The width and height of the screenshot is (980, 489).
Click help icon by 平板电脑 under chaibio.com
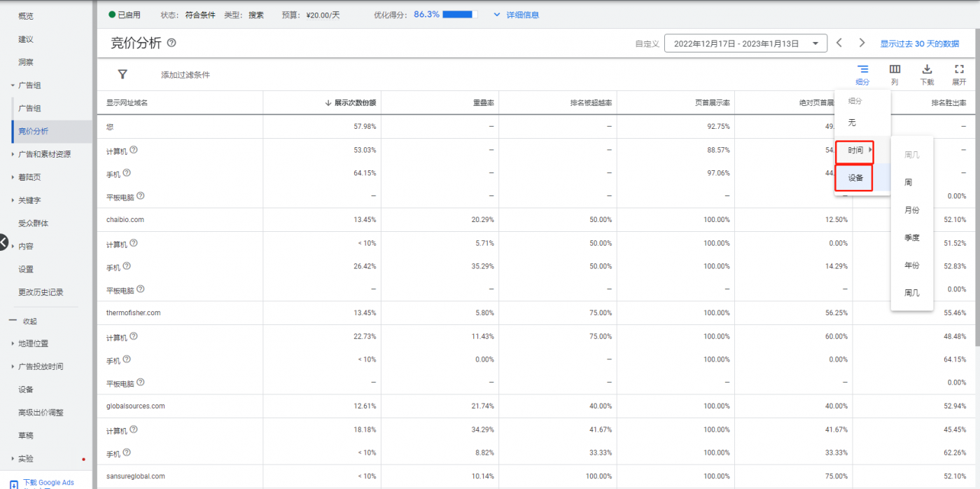140,289
